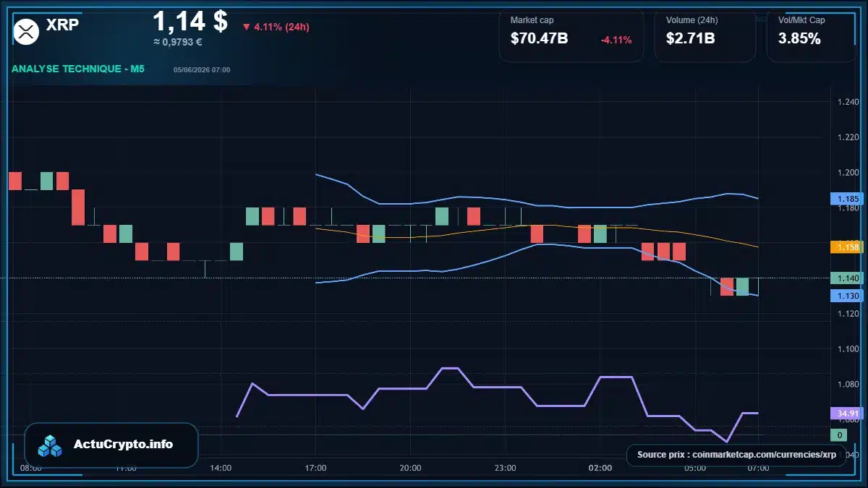Click the 1.120 price axis label

point(848,314)
